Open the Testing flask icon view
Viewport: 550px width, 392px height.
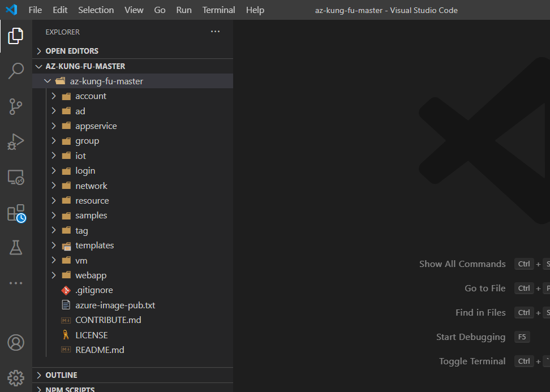(x=16, y=247)
